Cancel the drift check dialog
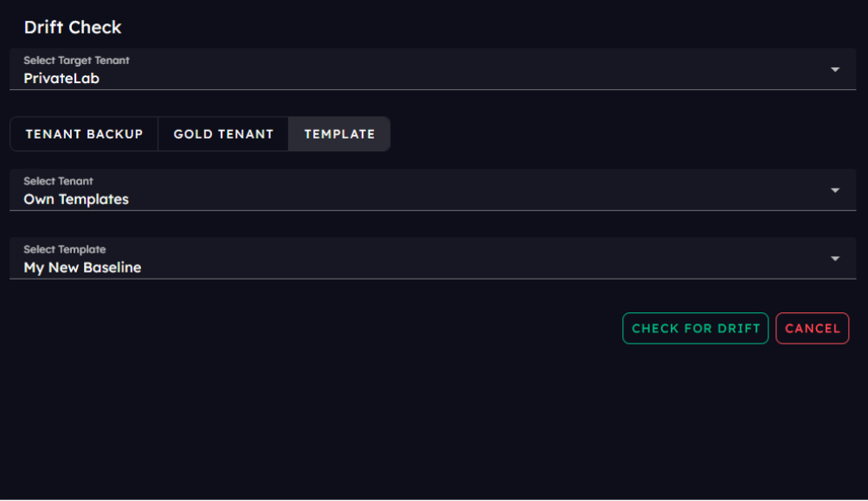 812,329
